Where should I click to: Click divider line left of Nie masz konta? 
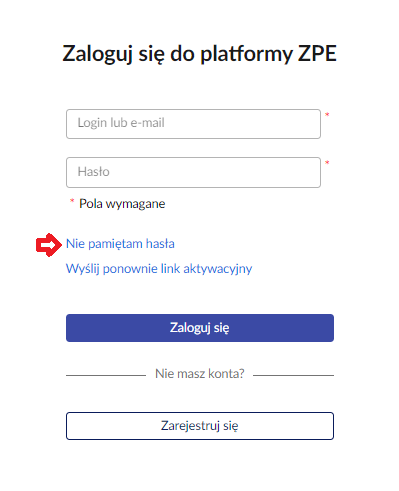click(106, 375)
